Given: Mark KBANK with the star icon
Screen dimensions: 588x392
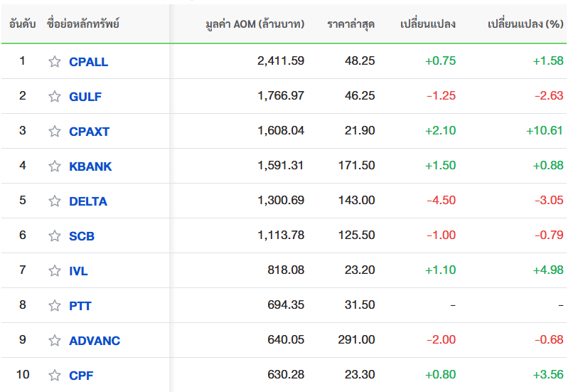Looking at the screenshot, I should (x=55, y=166).
